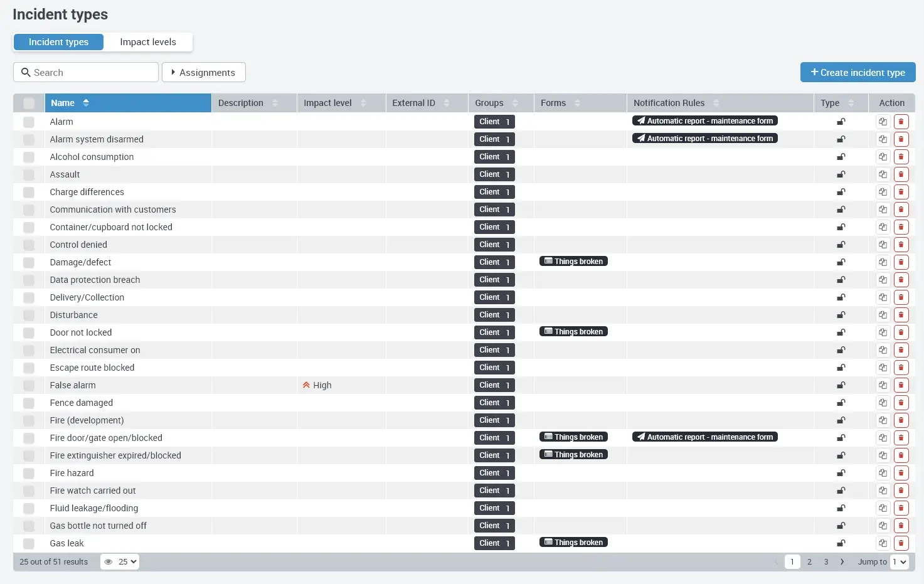Screen dimensions: 924x584
Task: Delete the Gas leak incident type
Action: point(901,543)
